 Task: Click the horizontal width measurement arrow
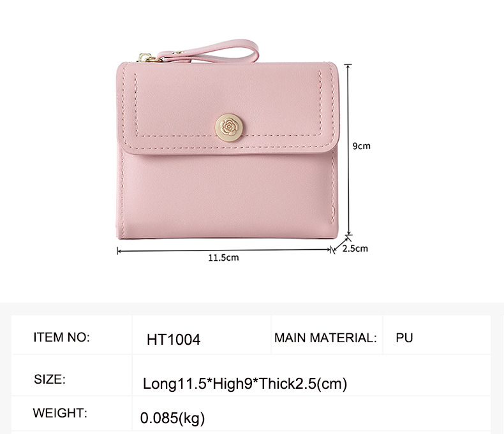pos(224,250)
